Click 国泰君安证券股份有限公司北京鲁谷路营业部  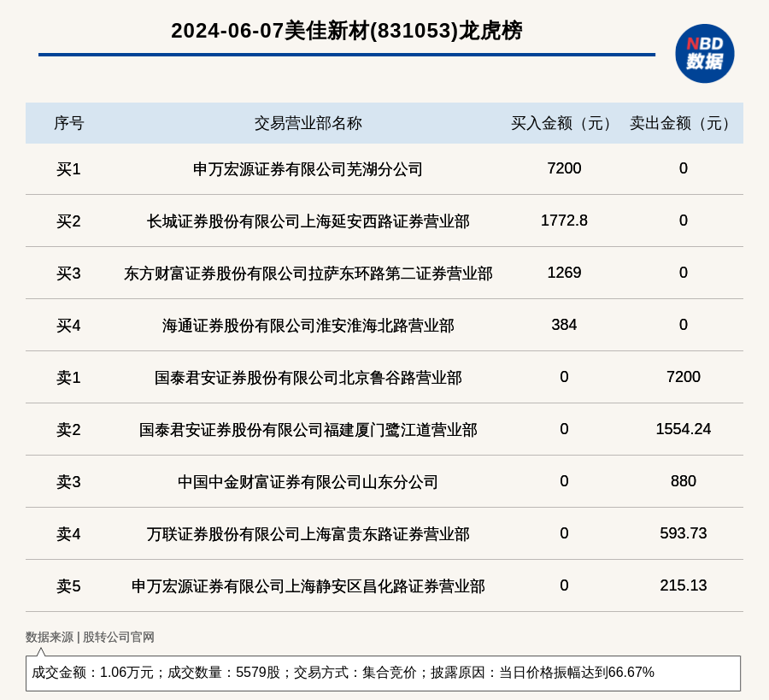pos(308,378)
